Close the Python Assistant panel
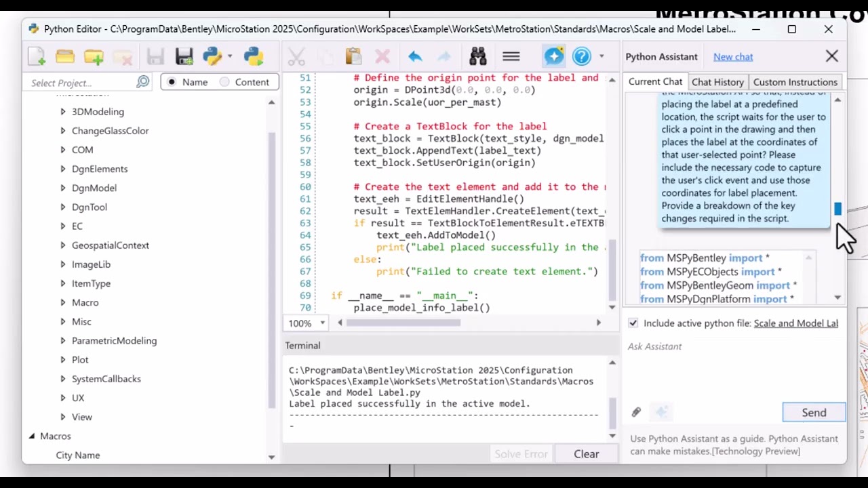 832,56
